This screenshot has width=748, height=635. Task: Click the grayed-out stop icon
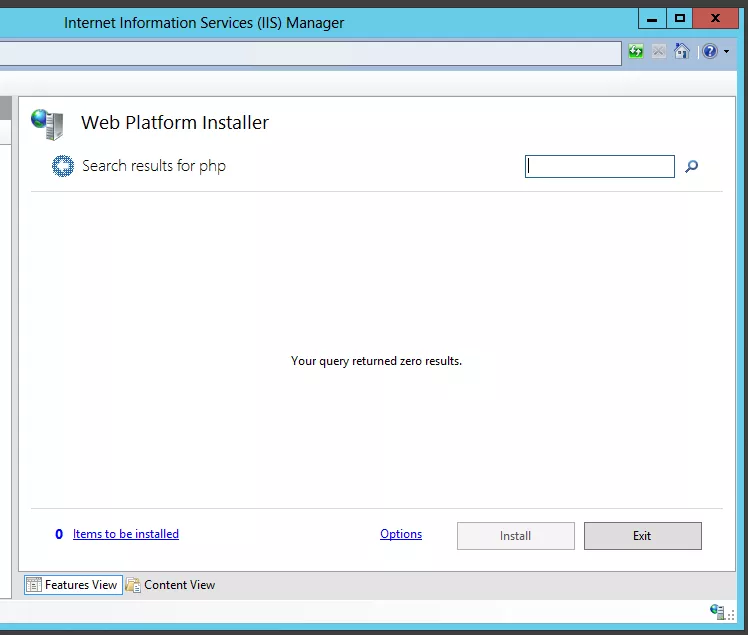pyautogui.click(x=658, y=51)
